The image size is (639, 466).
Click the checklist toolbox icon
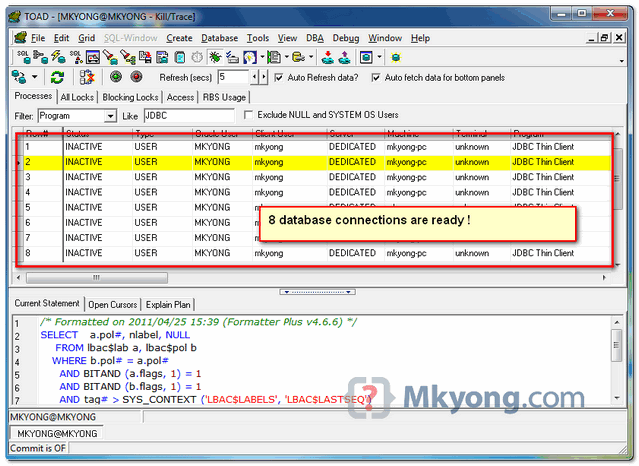[232, 57]
